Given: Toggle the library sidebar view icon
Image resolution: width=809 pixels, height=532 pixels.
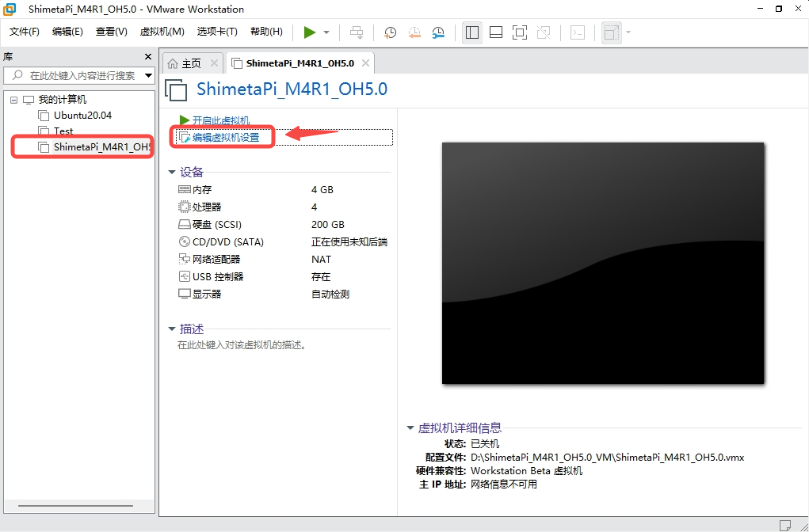Looking at the screenshot, I should [472, 32].
